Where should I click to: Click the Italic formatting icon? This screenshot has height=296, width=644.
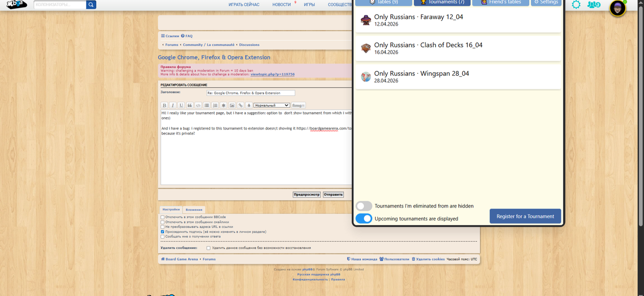click(x=173, y=106)
